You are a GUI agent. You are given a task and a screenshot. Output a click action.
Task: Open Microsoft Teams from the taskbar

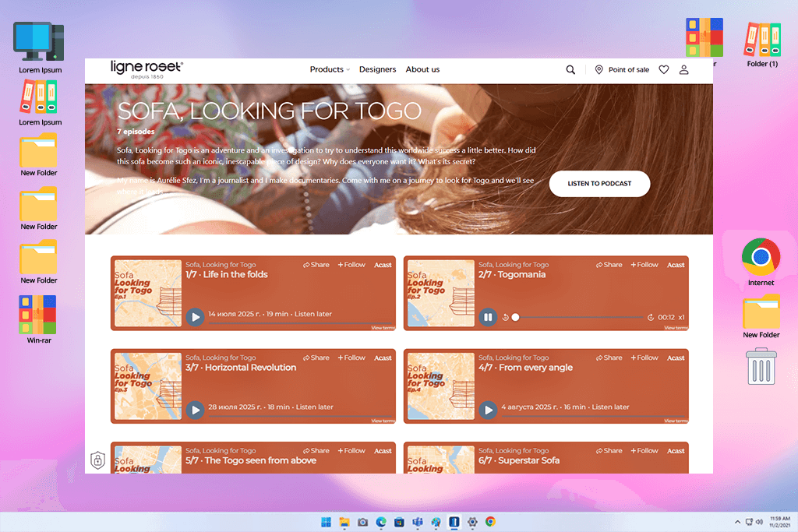coord(418,523)
